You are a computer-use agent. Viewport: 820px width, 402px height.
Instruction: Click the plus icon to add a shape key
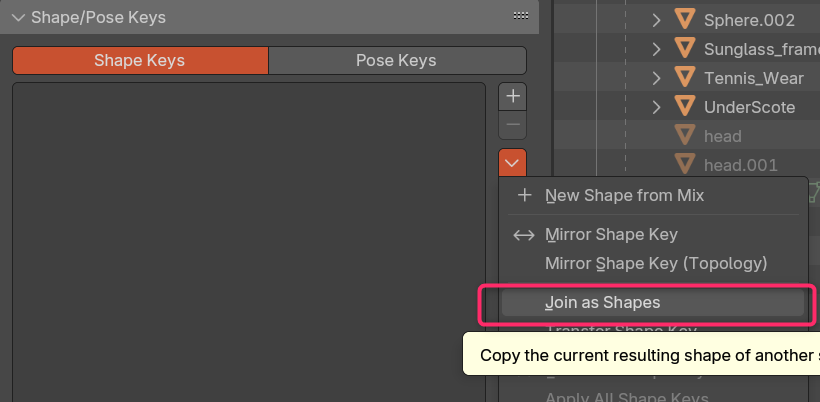512,96
